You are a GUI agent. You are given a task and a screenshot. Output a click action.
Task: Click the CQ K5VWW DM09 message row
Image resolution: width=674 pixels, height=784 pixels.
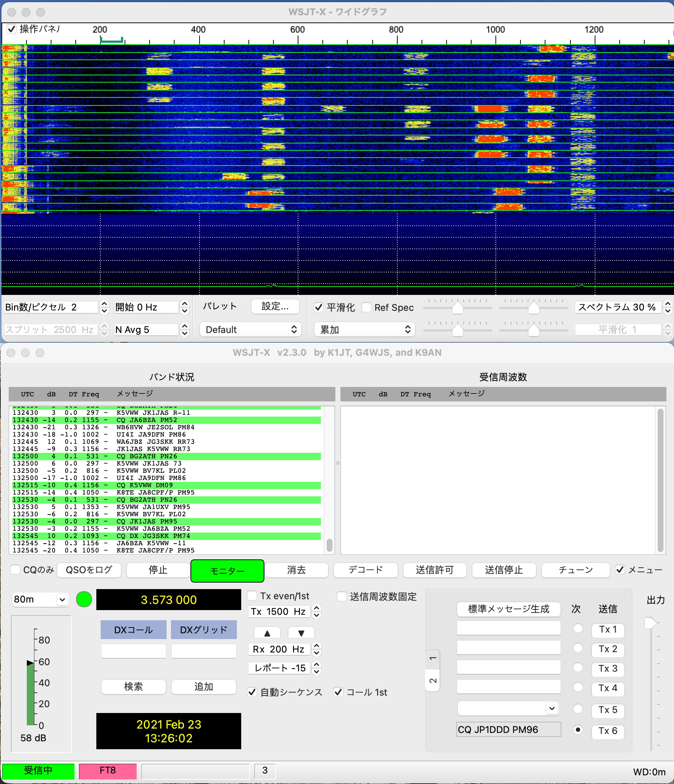167,485
